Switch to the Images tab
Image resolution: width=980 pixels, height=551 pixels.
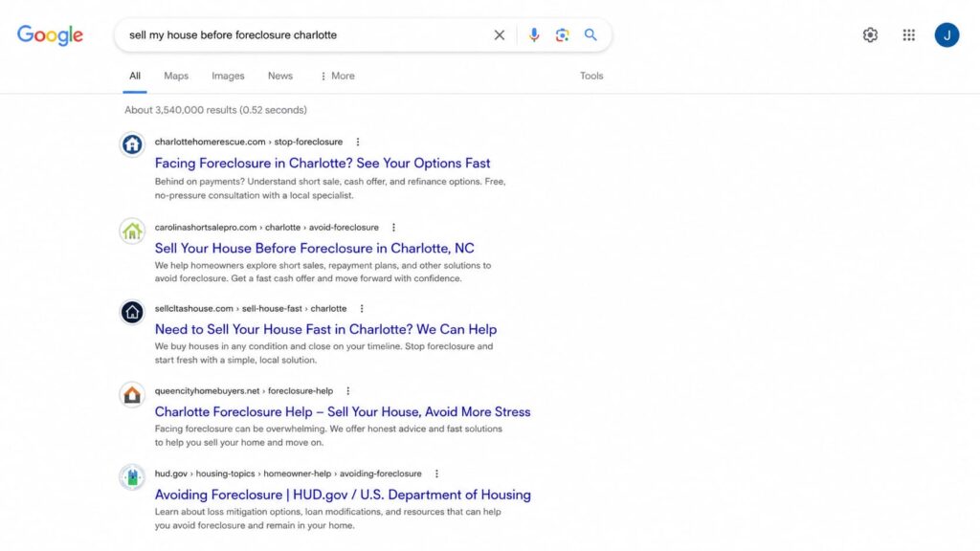228,76
